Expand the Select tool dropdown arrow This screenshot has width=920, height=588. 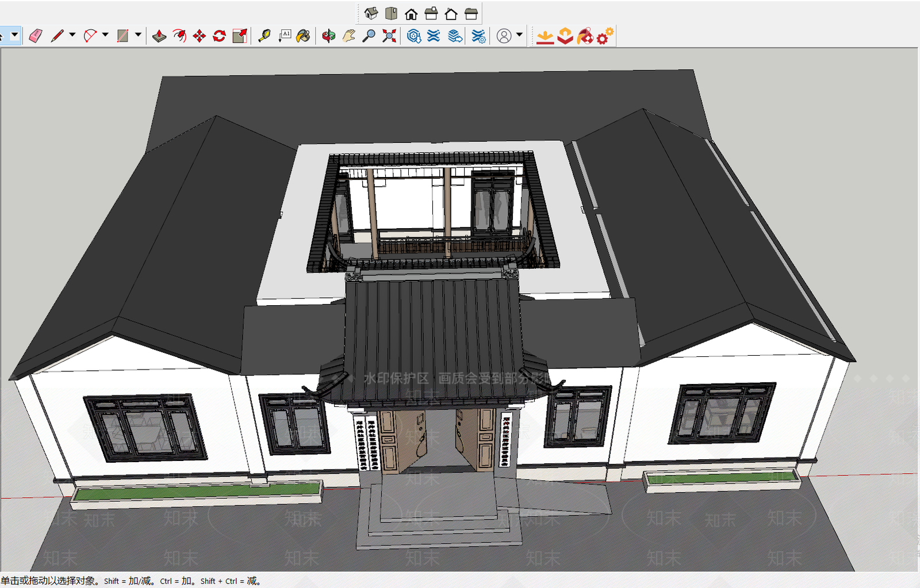(15, 35)
